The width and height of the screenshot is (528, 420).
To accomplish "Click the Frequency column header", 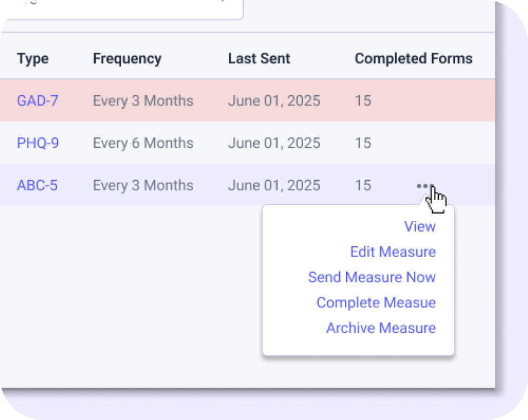I will pos(127,58).
